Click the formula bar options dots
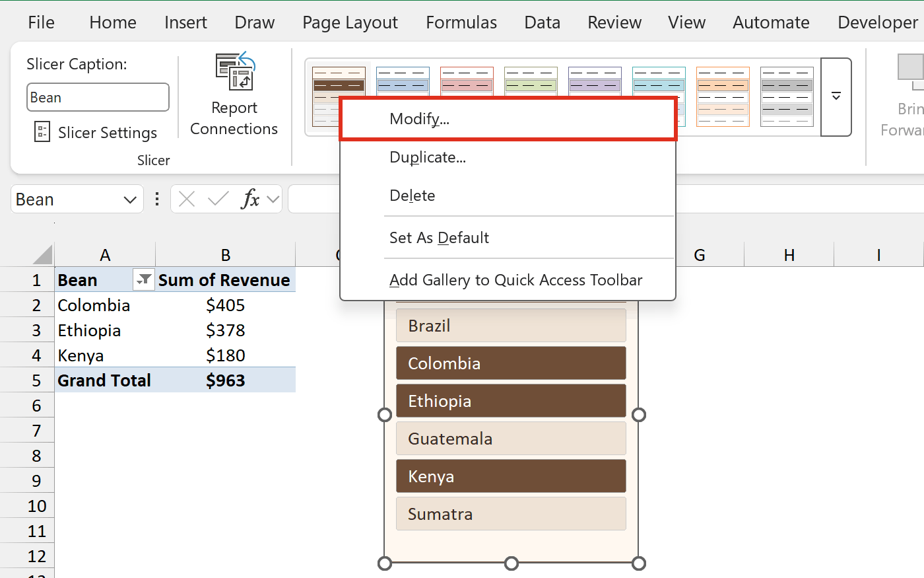Image resolution: width=924 pixels, height=578 pixels. coord(157,199)
